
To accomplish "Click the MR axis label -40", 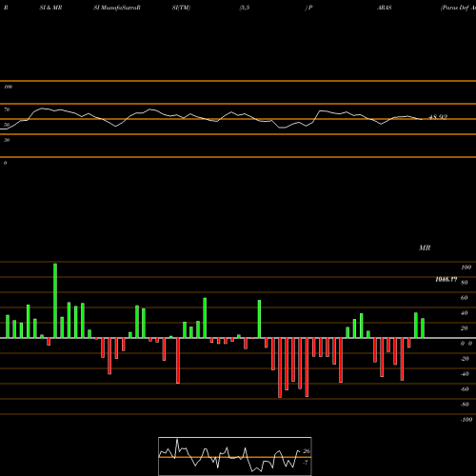I will pos(465,374).
